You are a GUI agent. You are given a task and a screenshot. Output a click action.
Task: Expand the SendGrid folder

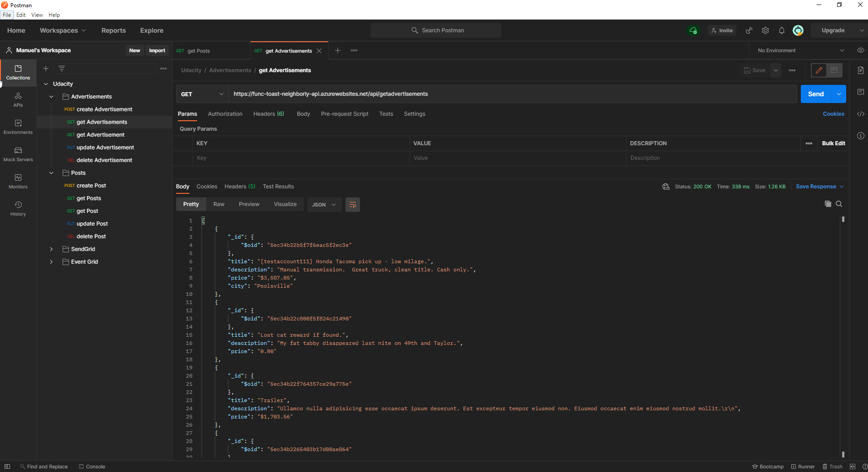click(51, 249)
